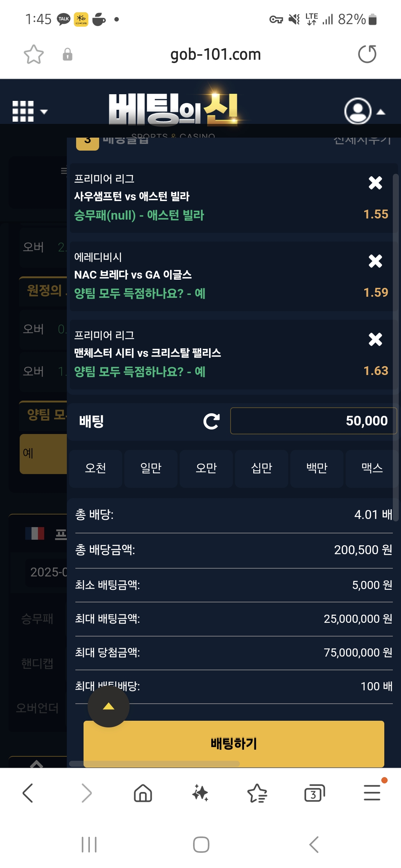This screenshot has height=868, width=401.
Task: Tap the round scroll-up arrow button
Action: (108, 706)
